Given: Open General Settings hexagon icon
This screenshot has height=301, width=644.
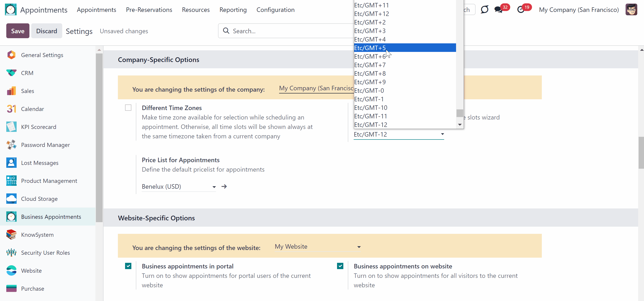Looking at the screenshot, I should click(11, 55).
